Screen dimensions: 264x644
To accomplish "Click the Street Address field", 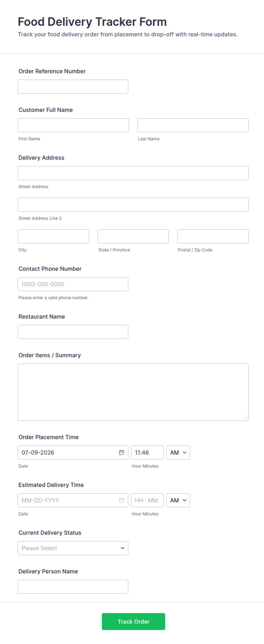I will 133,173.
